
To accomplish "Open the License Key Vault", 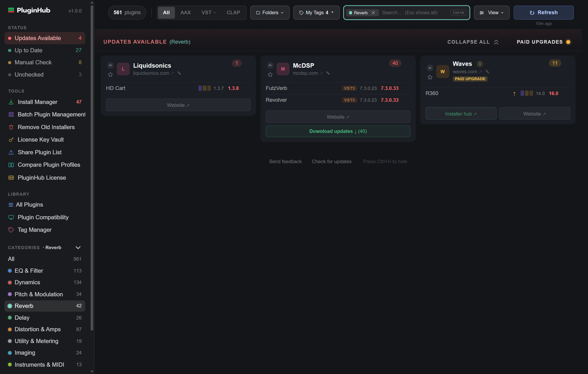I will tap(45, 140).
